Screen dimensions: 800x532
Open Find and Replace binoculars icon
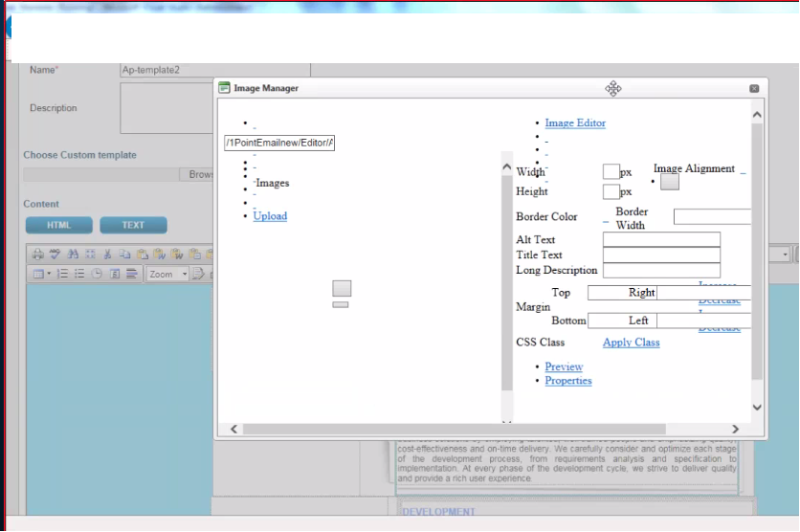[73, 254]
